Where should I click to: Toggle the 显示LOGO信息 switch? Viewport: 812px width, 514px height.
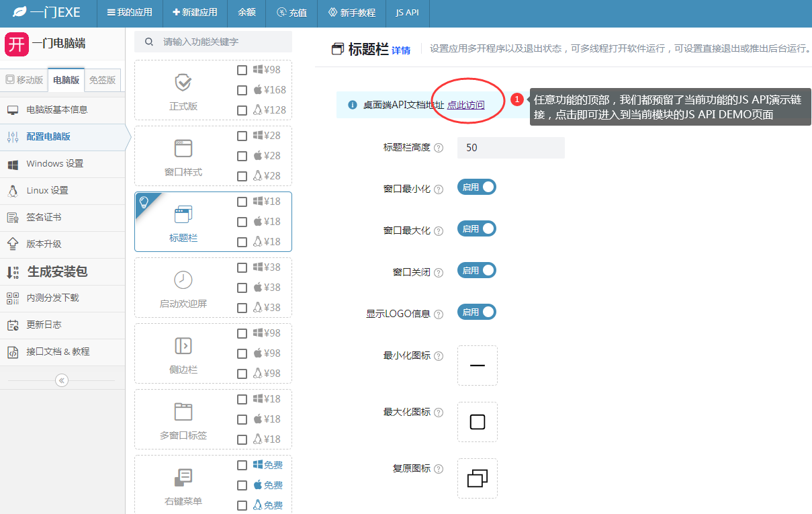[477, 312]
